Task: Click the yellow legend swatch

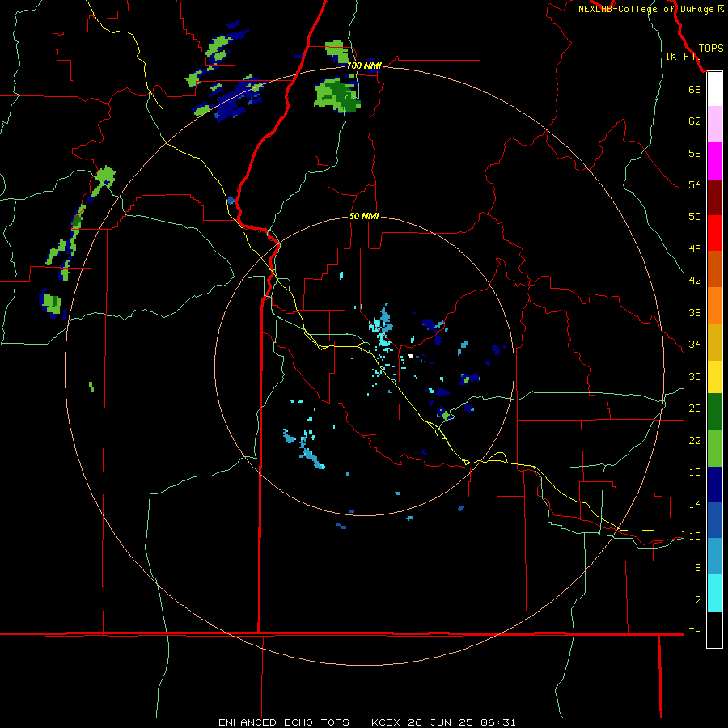Action: pos(714,377)
